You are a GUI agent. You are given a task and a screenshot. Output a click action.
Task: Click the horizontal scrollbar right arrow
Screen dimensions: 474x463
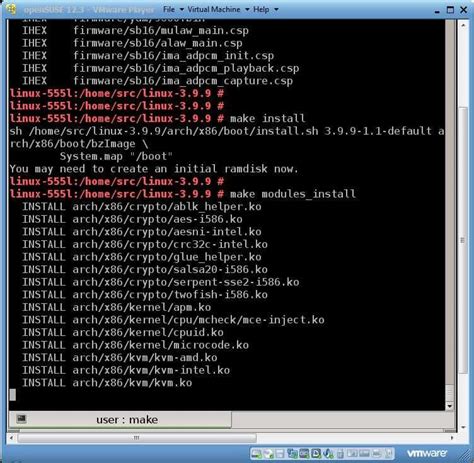click(452, 438)
